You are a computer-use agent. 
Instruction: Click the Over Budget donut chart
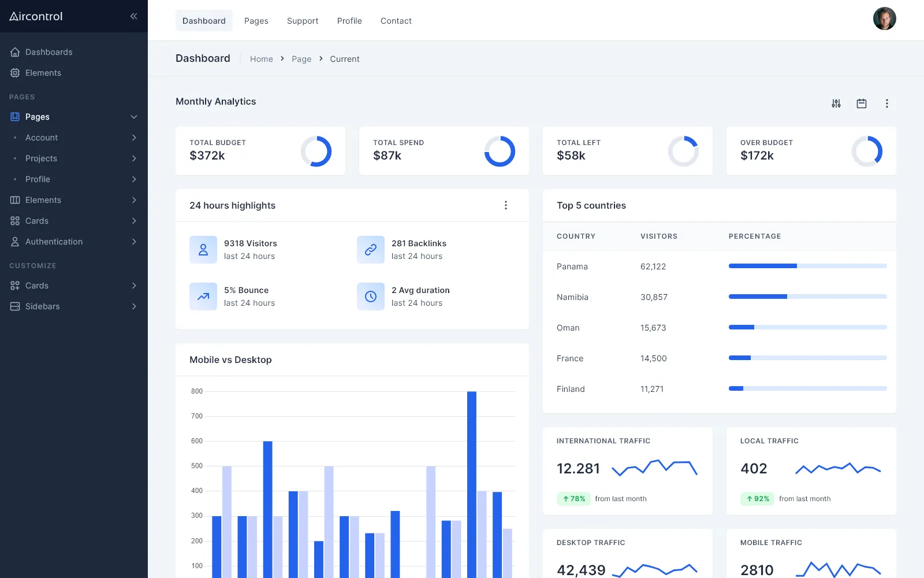tap(867, 151)
